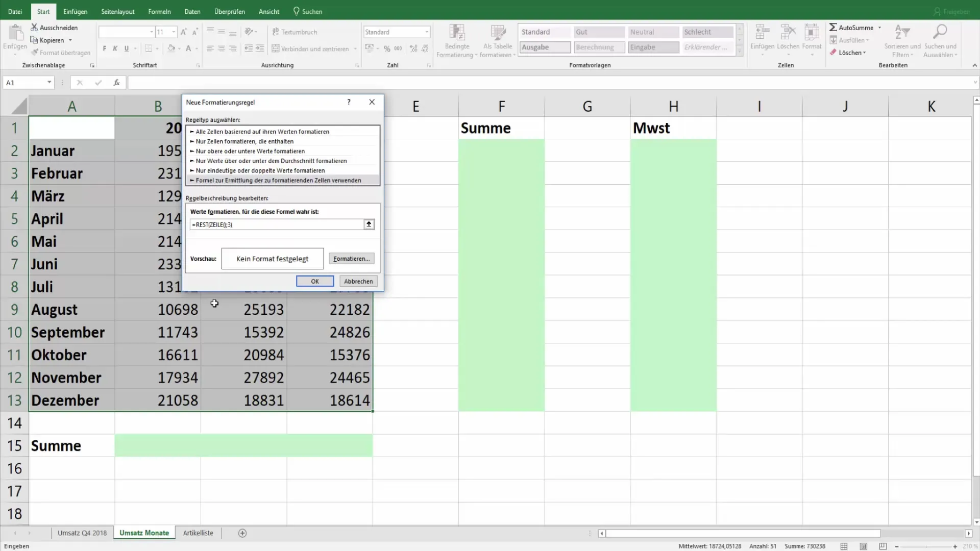Switch to the Überprüfen tab

(x=229, y=11)
